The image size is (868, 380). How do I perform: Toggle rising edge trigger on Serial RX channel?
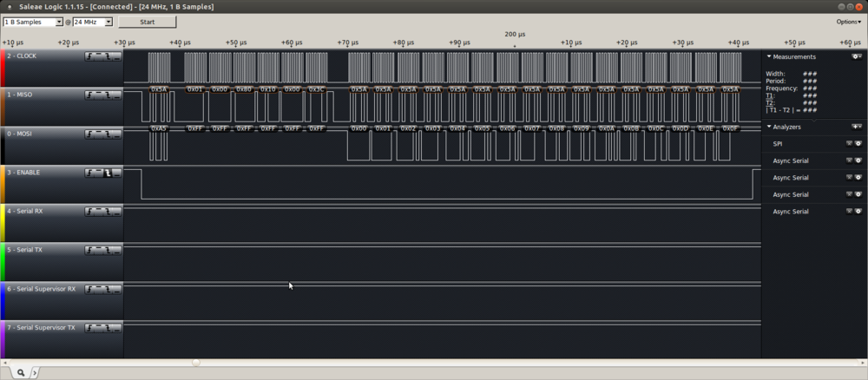pyautogui.click(x=89, y=213)
